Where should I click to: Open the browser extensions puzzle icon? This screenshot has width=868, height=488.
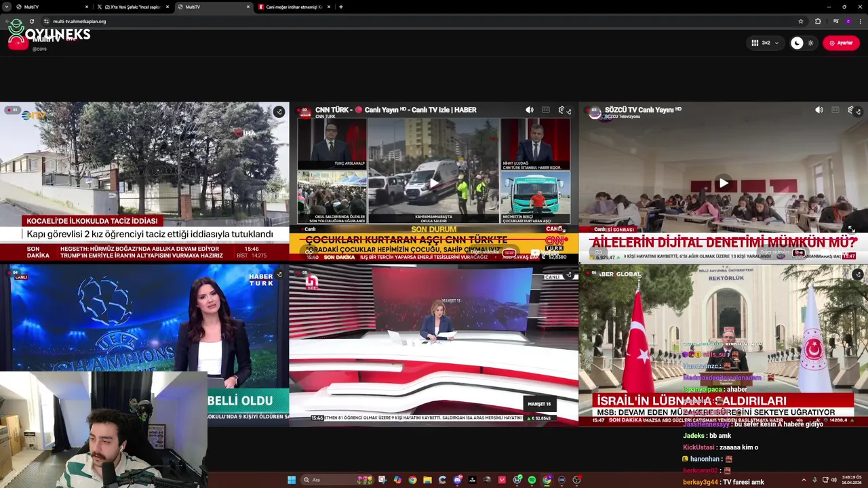point(818,21)
